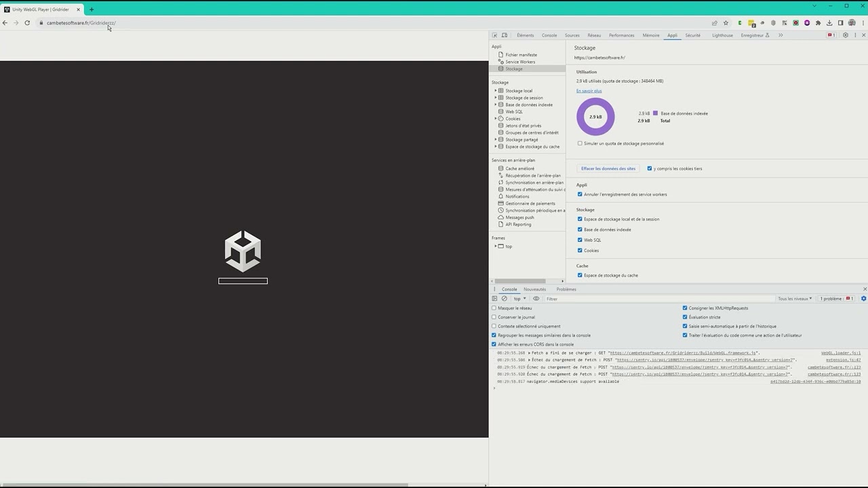Share this page via the share icon
The width and height of the screenshot is (868, 488).
tap(714, 23)
